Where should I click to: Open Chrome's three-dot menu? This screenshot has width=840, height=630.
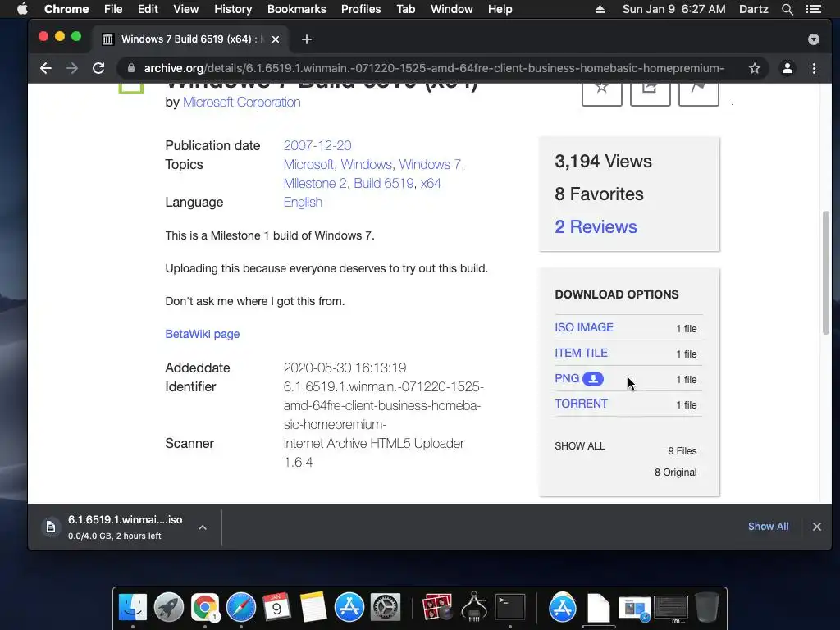click(x=814, y=68)
